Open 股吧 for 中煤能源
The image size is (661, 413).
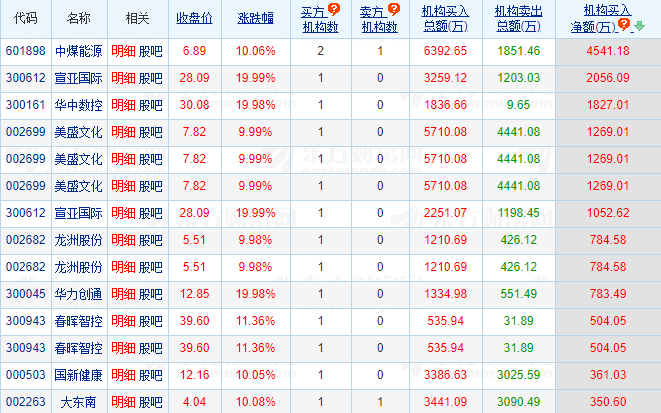(x=150, y=51)
